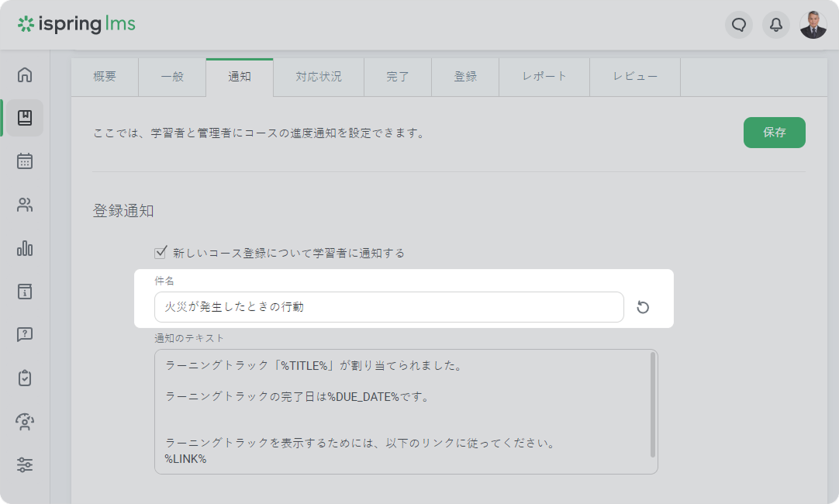
Task: Open the Reports bar chart icon
Action: point(25,248)
